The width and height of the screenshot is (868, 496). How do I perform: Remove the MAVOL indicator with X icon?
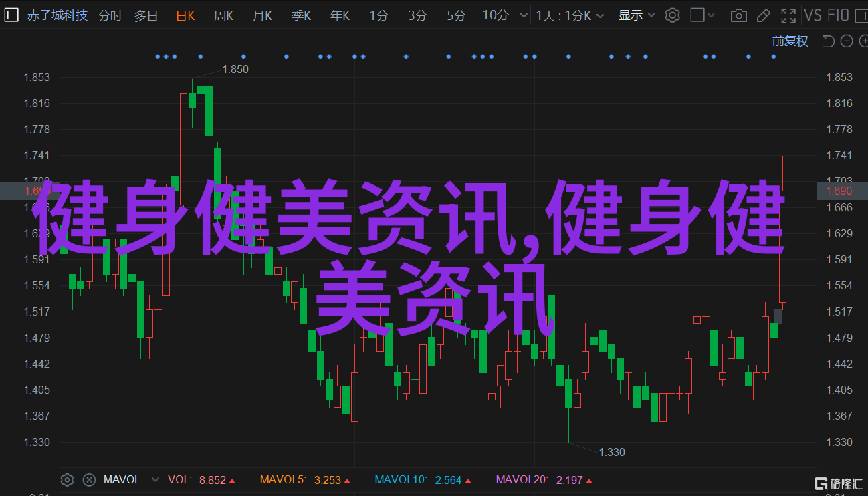[89, 479]
